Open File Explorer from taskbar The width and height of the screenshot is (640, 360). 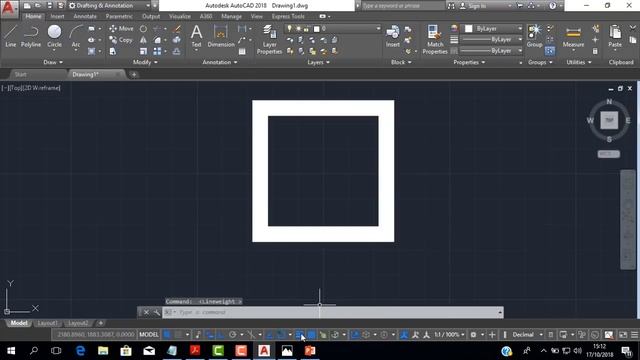(103, 351)
